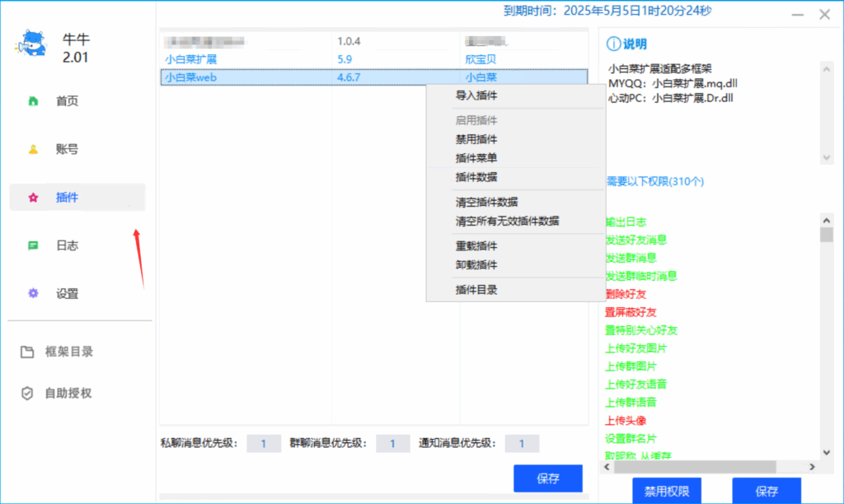Click permissions horizontal scroll left arrow
844x504 pixels.
(x=607, y=467)
